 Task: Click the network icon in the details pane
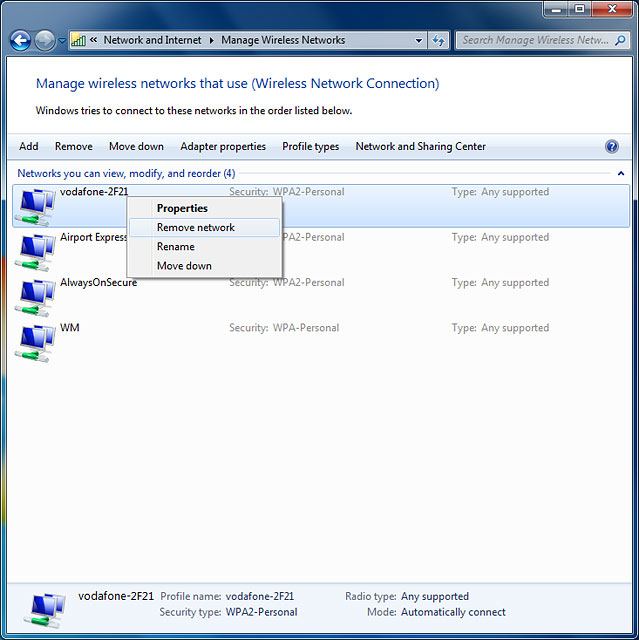coord(45,610)
